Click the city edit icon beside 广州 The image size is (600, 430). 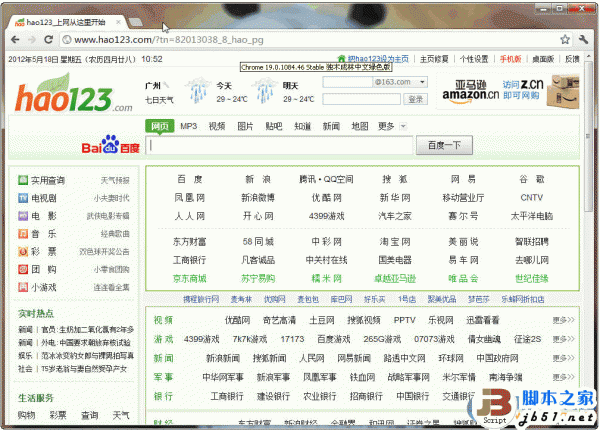(166, 85)
